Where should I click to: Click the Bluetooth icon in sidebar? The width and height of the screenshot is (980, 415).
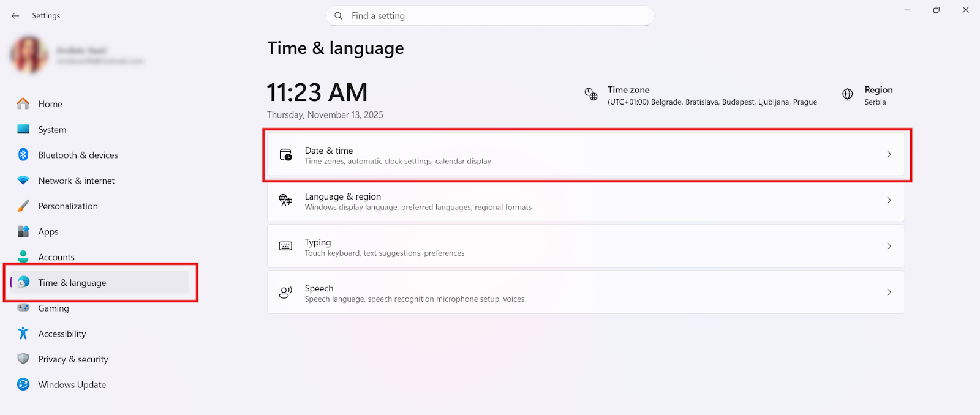tap(23, 155)
